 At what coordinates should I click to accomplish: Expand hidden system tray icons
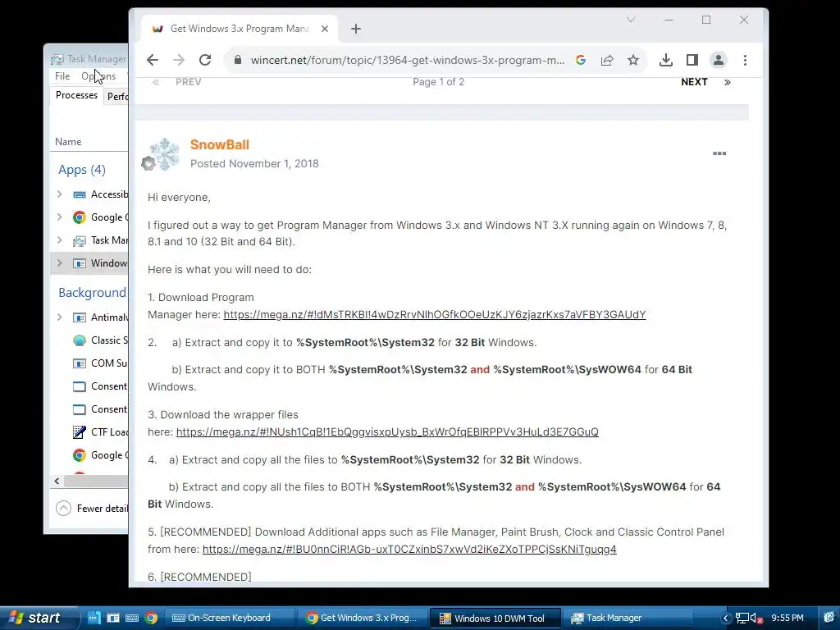726,618
